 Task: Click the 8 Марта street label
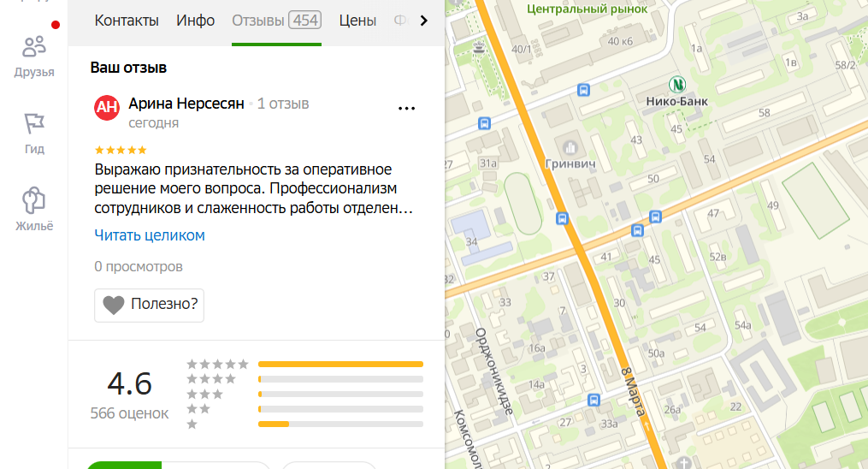point(634,391)
